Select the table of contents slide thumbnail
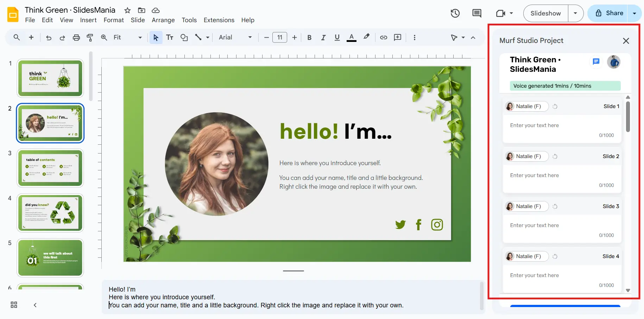Viewport: 644px width, 319px height. 50,168
